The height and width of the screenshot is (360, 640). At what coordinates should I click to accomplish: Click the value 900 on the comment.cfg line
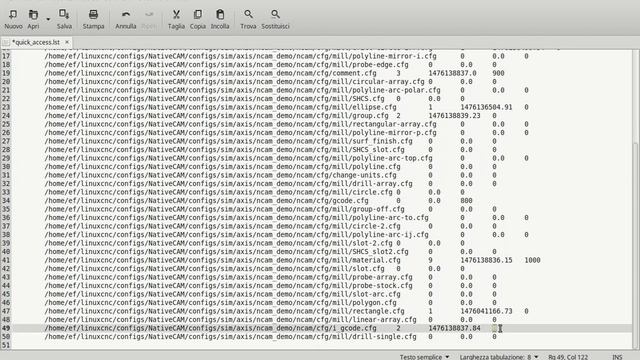click(x=498, y=73)
